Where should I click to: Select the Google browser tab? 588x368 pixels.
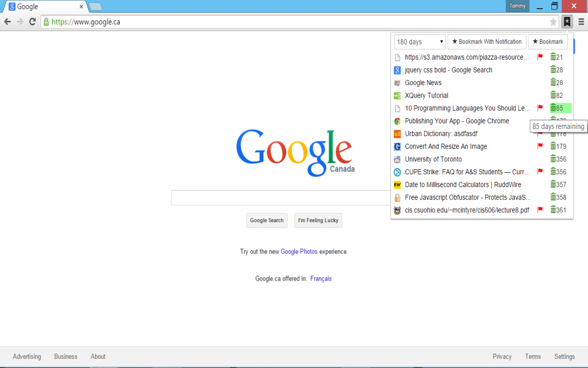[x=45, y=7]
